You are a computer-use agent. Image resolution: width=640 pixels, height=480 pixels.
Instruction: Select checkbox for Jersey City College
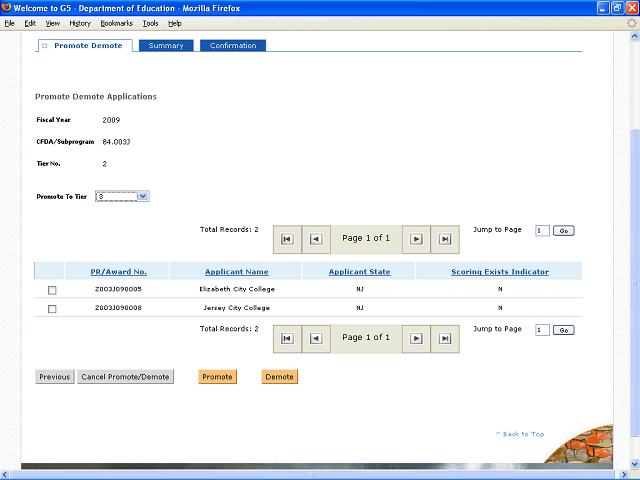tap(52, 309)
